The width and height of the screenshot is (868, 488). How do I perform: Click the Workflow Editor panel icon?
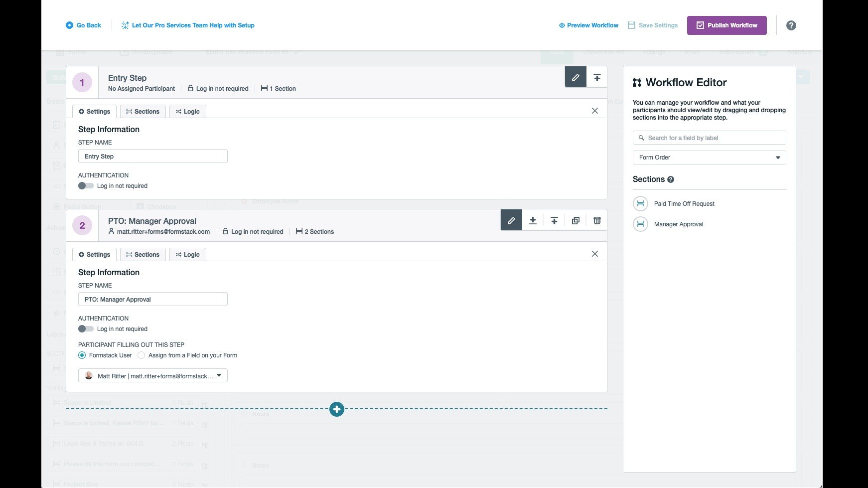(638, 81)
